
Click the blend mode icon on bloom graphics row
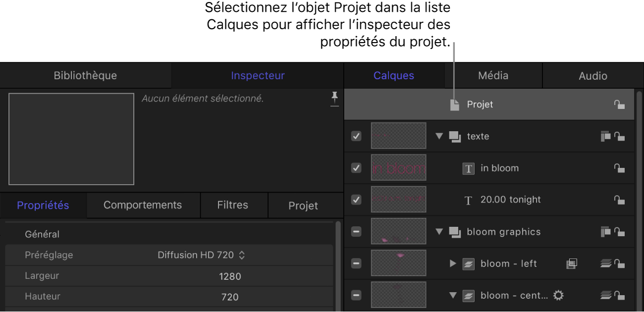click(x=605, y=231)
